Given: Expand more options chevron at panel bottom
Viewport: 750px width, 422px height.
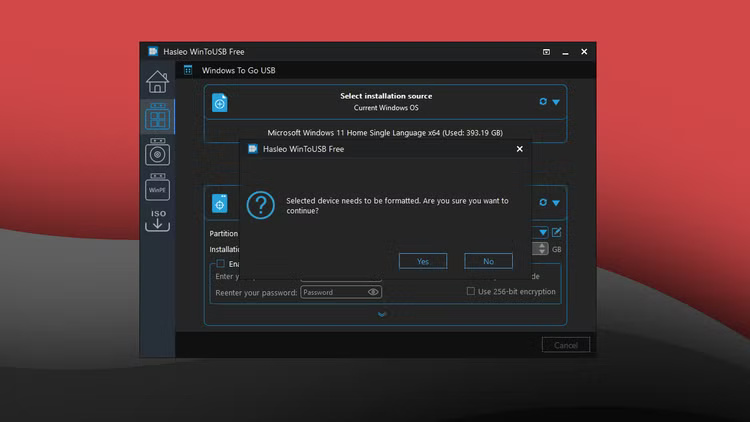Looking at the screenshot, I should pyautogui.click(x=382, y=314).
